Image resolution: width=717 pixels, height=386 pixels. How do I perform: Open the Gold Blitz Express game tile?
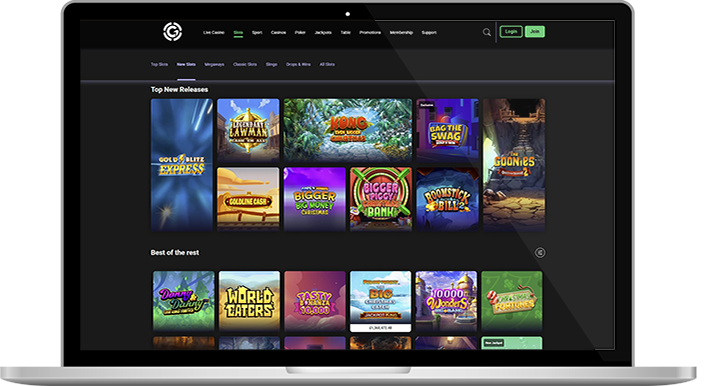[x=182, y=165]
